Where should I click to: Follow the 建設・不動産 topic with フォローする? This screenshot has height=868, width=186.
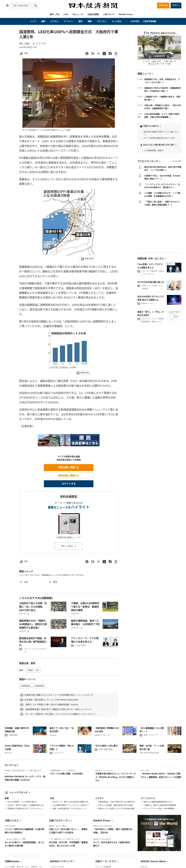tap(39, 43)
